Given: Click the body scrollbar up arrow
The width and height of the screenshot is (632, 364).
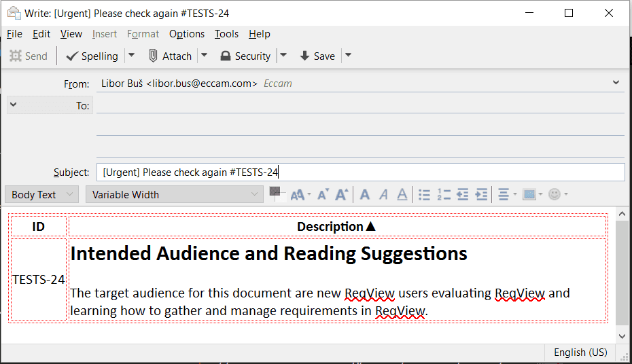Looking at the screenshot, I should point(622,214).
